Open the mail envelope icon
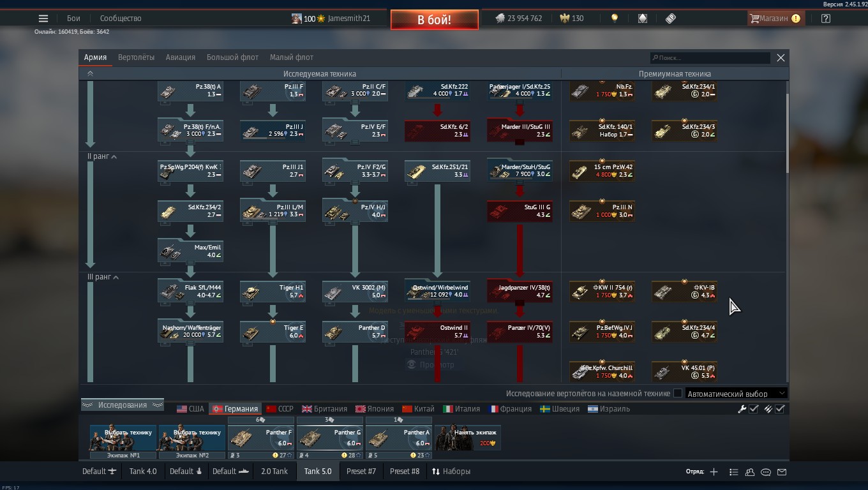 pos(782,472)
